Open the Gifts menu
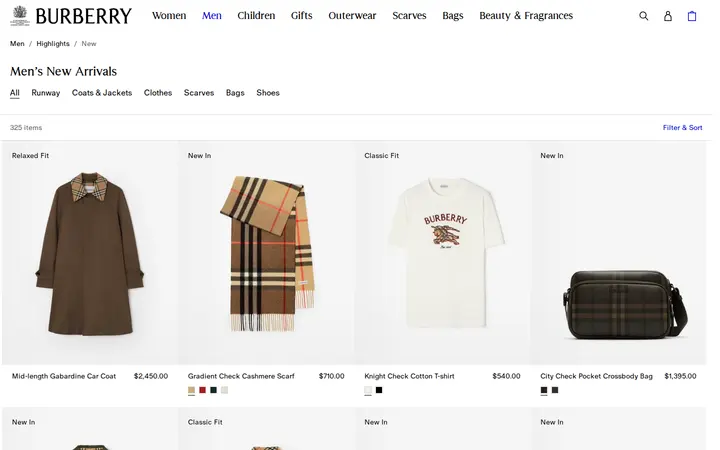 pos(302,16)
